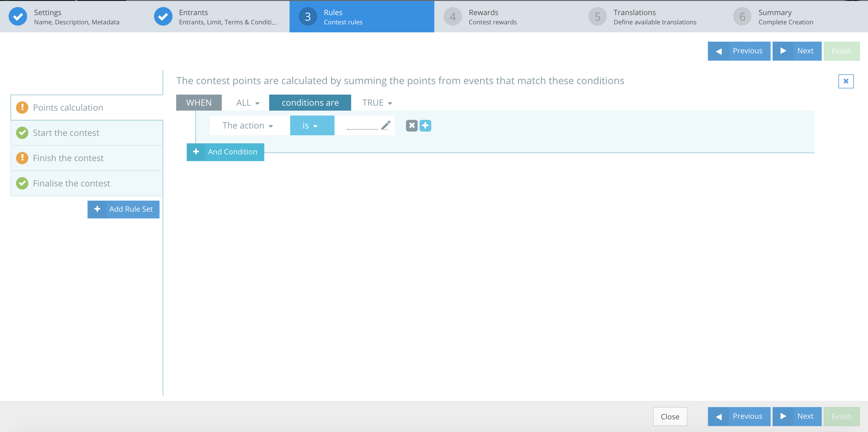Click the step 6 number circle
This screenshot has height=432, width=868.
(742, 17)
